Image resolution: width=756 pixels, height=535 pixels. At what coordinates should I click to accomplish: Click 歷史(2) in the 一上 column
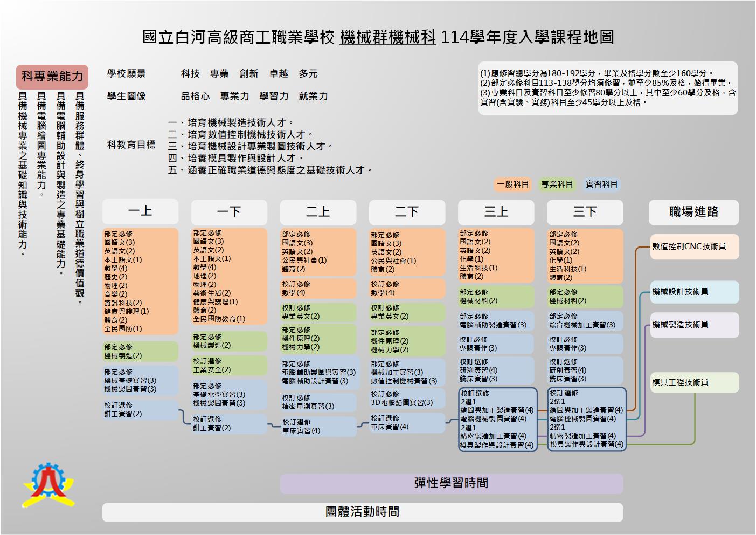(x=116, y=277)
